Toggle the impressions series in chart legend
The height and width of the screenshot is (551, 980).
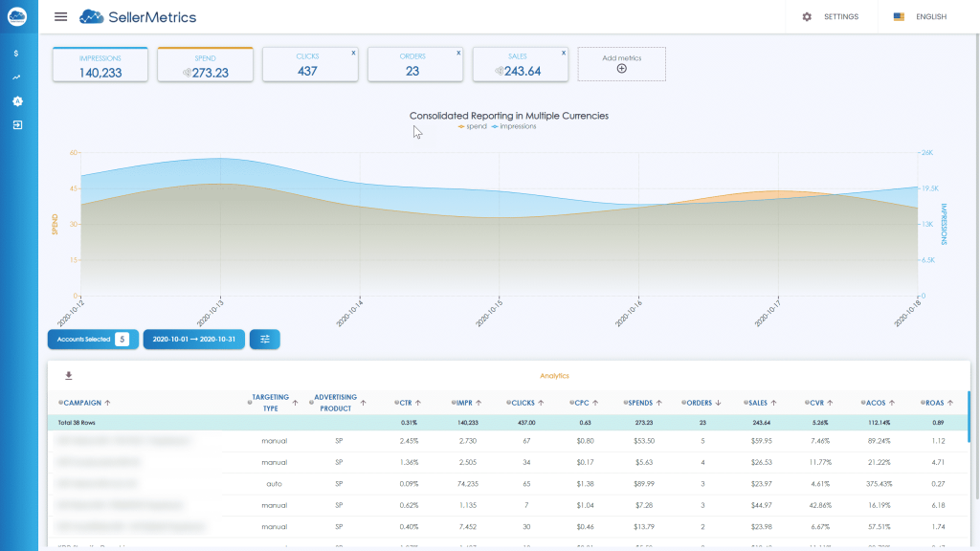514,126
